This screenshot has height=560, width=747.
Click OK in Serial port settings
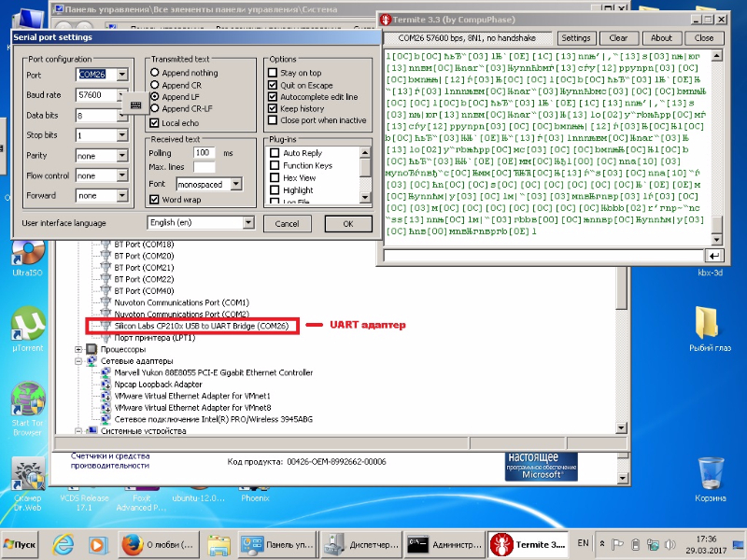click(x=348, y=224)
